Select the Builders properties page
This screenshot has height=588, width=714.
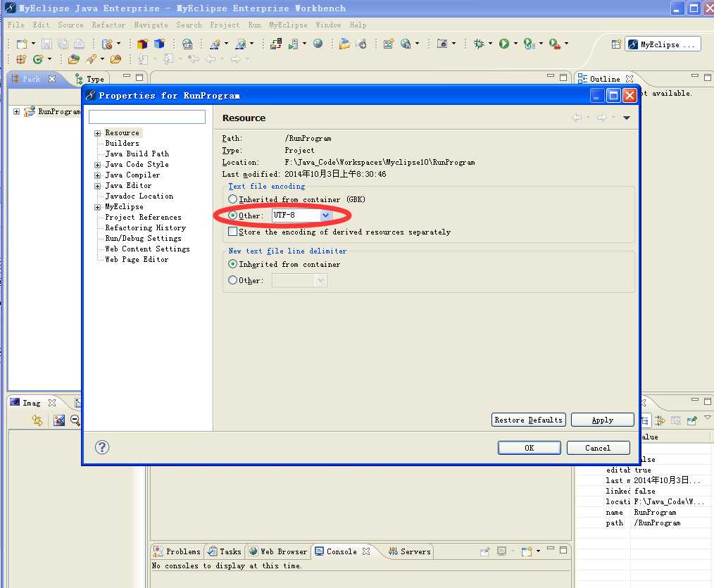tap(122, 143)
